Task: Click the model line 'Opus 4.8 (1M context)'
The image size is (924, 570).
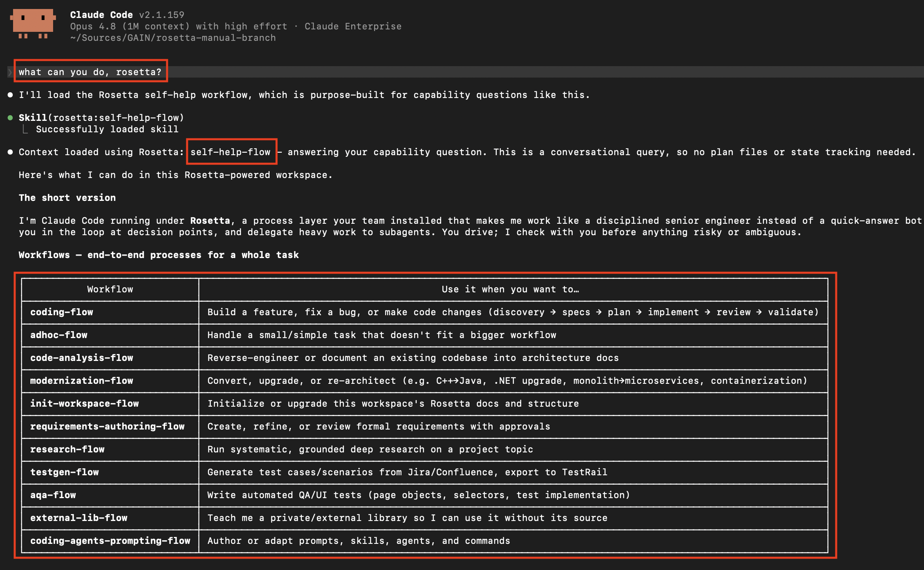Action: point(130,27)
